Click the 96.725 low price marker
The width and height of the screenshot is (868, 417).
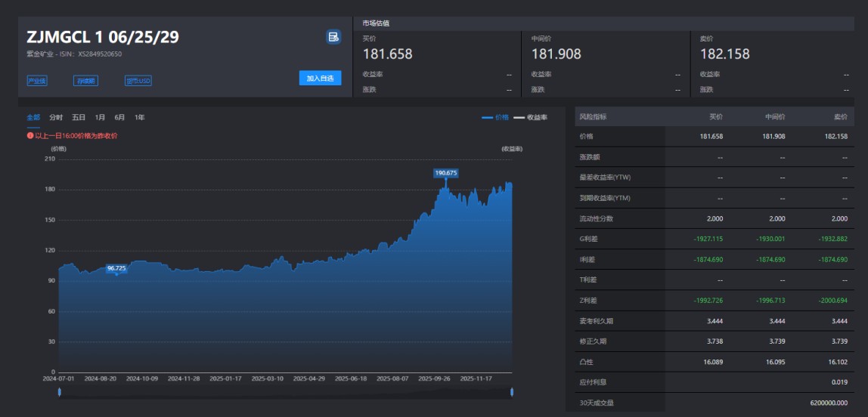point(116,268)
